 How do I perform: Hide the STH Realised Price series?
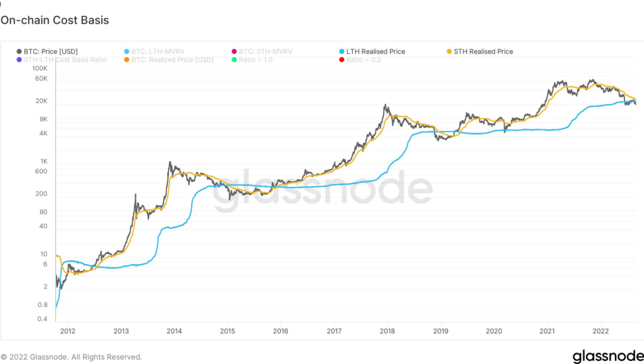click(483, 52)
